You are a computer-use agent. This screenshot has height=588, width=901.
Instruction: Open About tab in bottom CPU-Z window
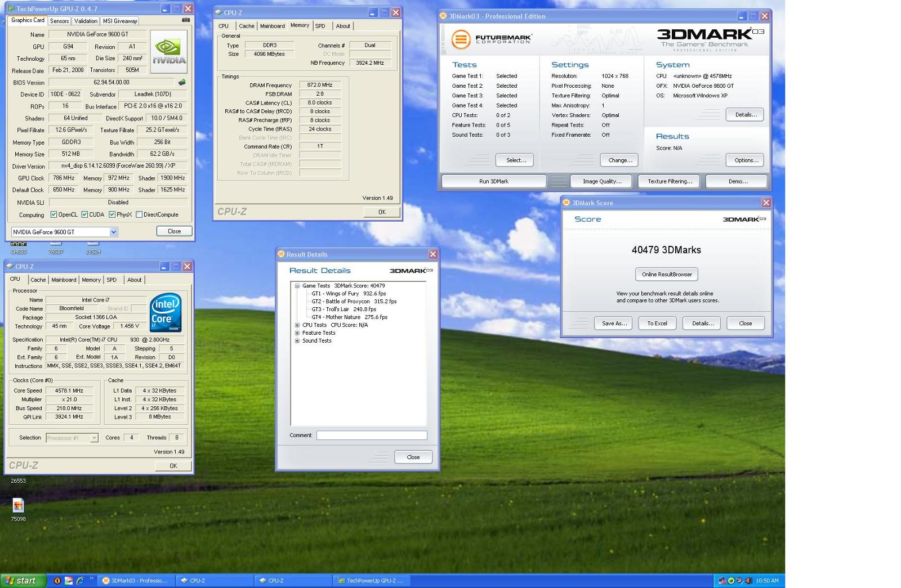coord(135,280)
